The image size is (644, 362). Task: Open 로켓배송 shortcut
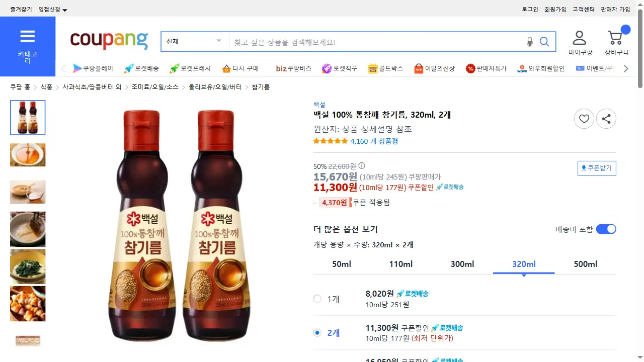point(141,68)
